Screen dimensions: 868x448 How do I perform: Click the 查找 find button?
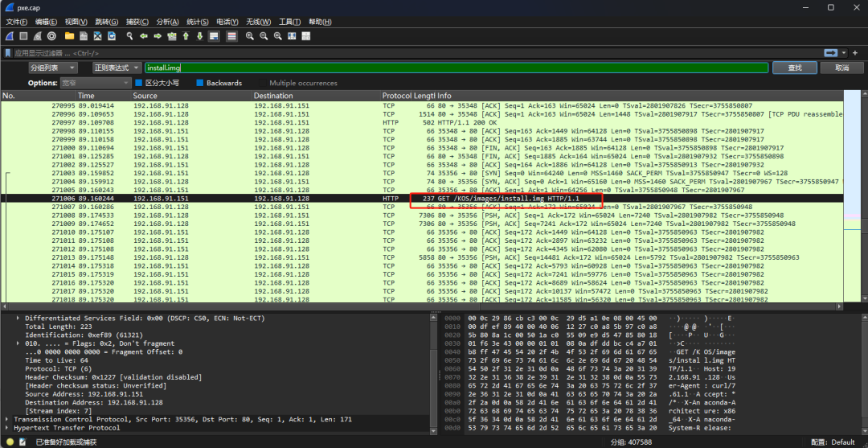(794, 68)
